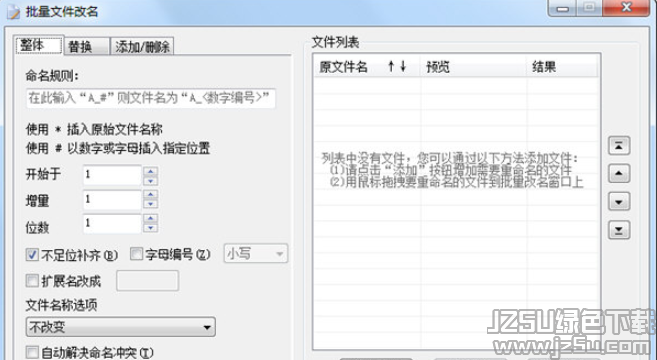Screen dimensions: 657x360
Task: Click the sort arrows beside 原文件名
Action: pyautogui.click(x=397, y=66)
